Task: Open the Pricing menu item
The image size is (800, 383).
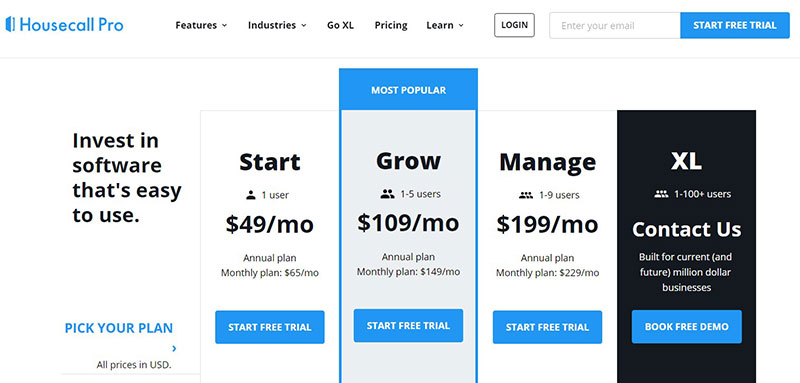Action: pos(391,25)
